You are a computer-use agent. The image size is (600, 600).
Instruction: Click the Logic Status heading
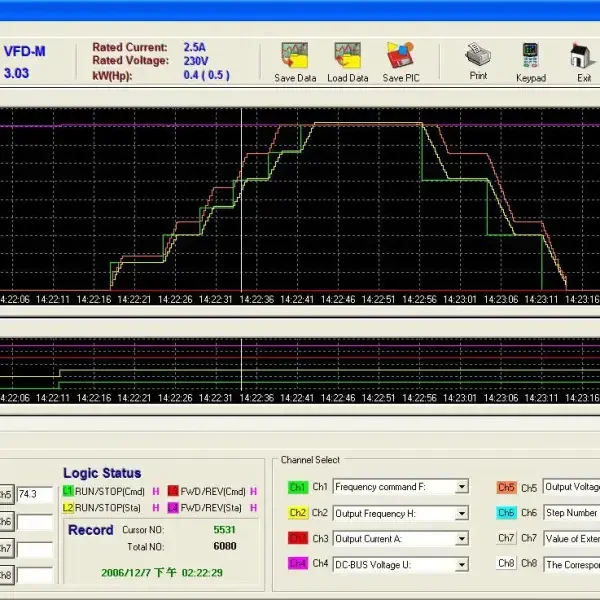click(x=102, y=473)
